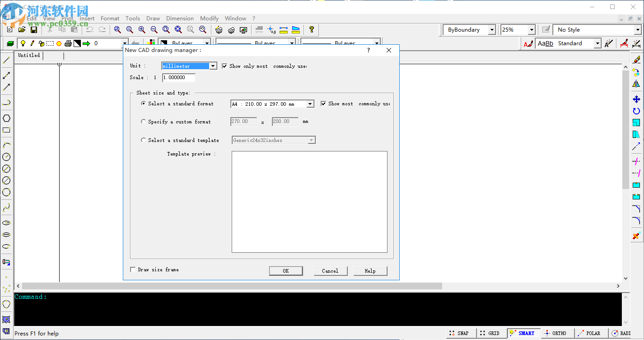This screenshot has width=644, height=340.
Task: Select the polygon hexagon drawing tool
Action: point(6,118)
